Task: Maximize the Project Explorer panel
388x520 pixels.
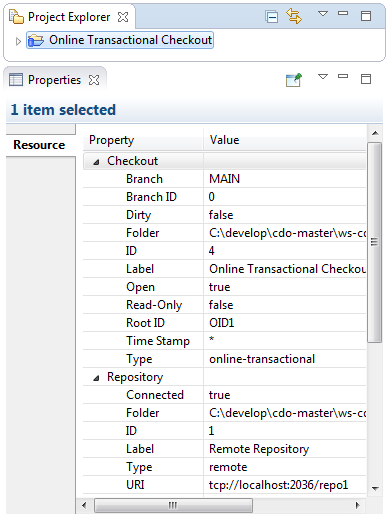Action: [x=366, y=16]
